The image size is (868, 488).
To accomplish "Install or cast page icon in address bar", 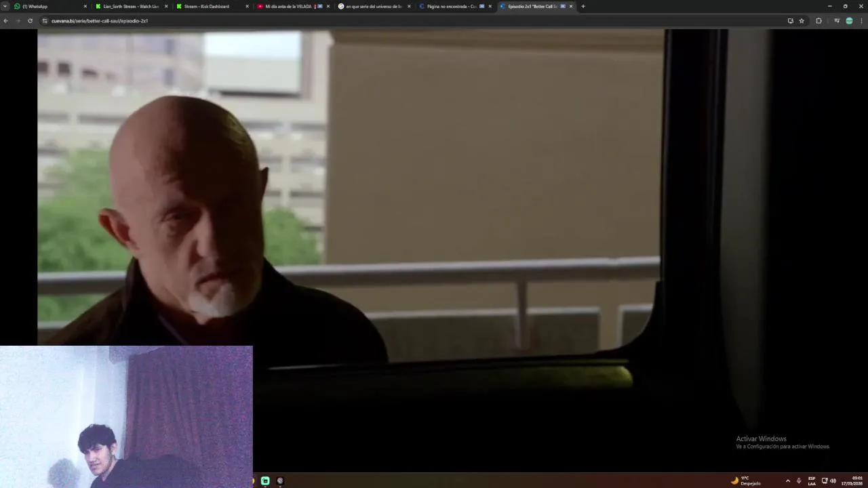I will 790,21.
